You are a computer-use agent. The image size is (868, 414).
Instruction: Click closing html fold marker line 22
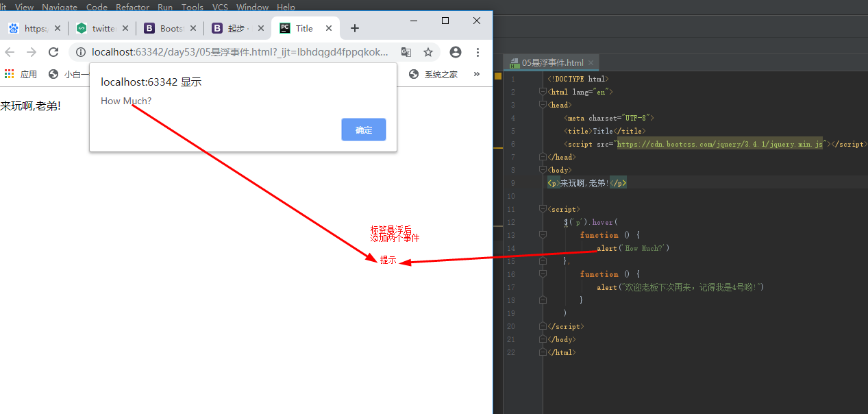pos(543,352)
